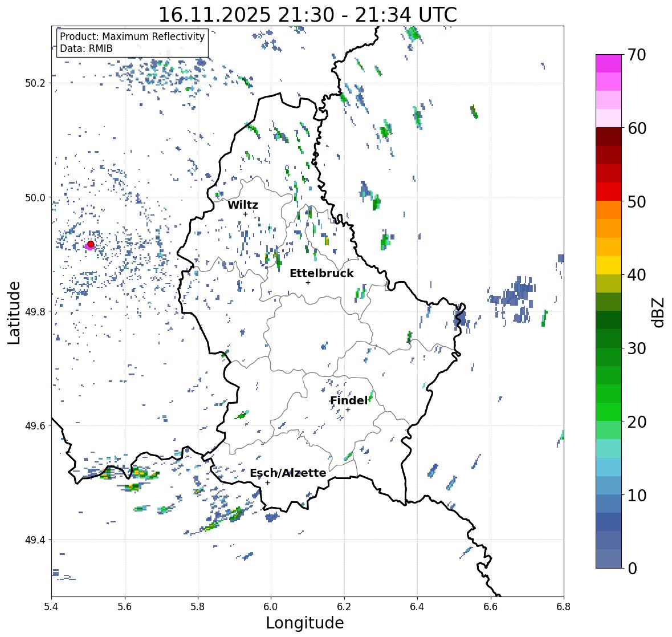Click the Esch/Alzette station label
Image resolution: width=672 pixels, height=637 pixels.
click(288, 473)
